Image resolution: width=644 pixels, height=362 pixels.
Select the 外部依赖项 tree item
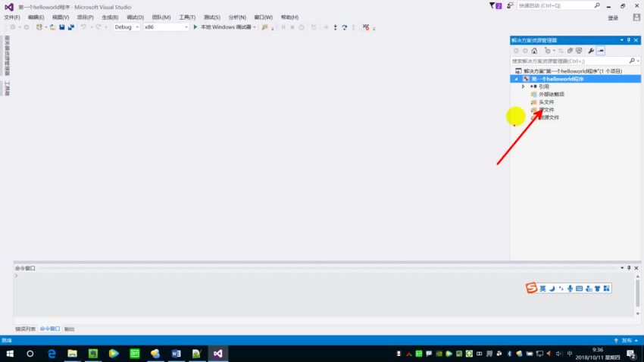click(x=551, y=95)
